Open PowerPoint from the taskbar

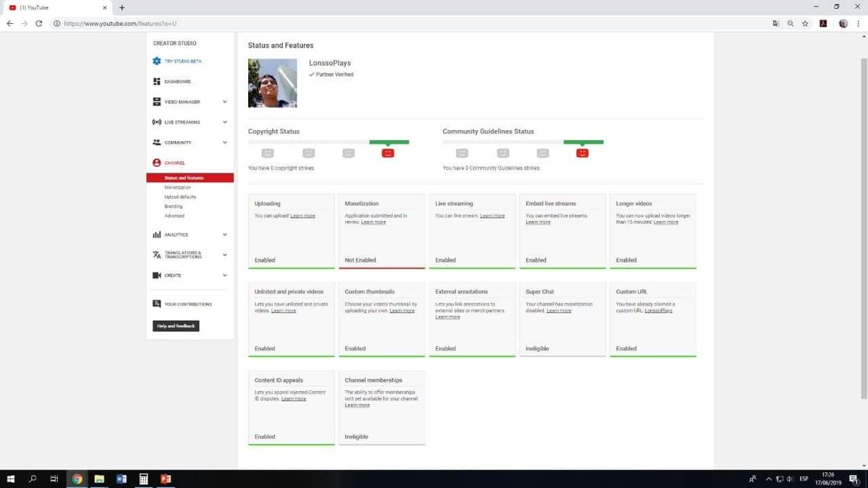[165, 479]
